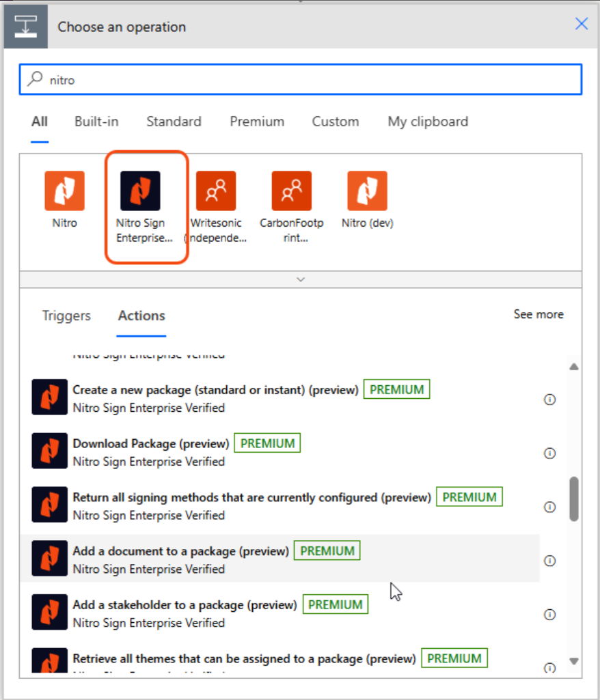Viewport: 600px width, 700px height.
Task: Choose Add a document to a package
Action: click(181, 551)
